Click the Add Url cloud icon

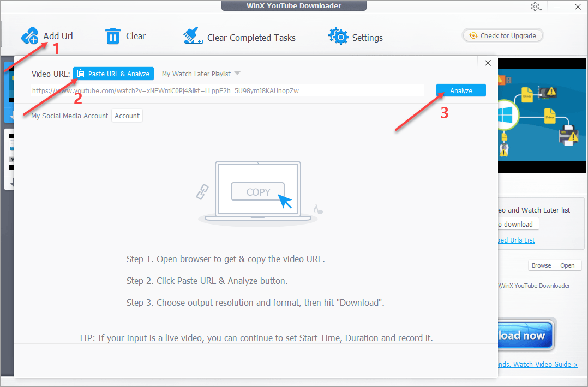coord(29,36)
